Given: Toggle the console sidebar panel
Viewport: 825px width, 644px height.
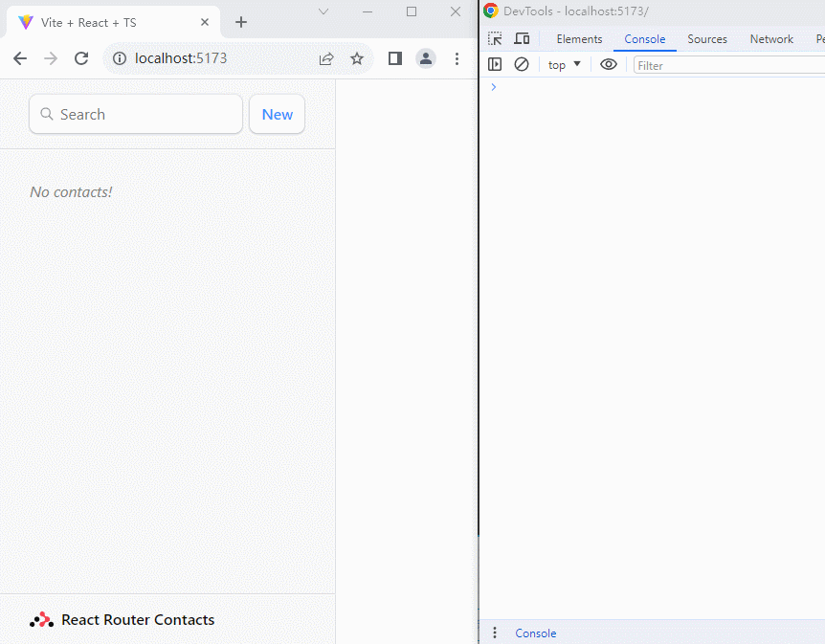Looking at the screenshot, I should 495,65.
